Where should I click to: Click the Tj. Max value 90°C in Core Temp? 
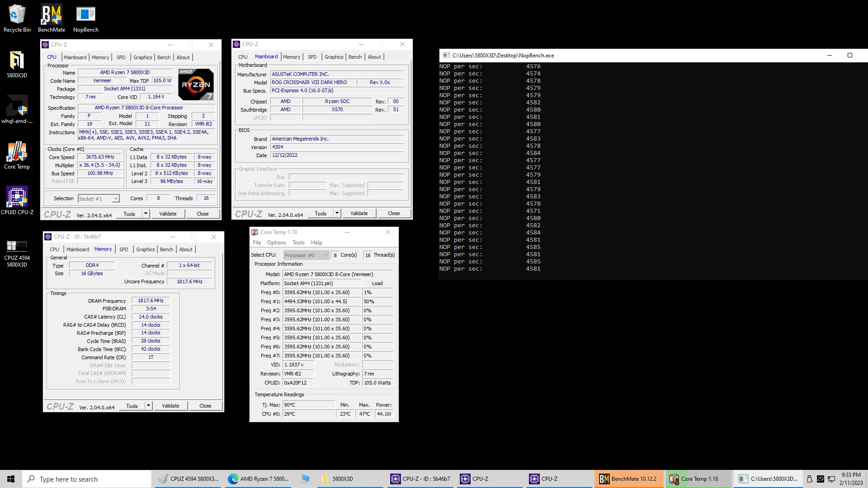[309, 405]
